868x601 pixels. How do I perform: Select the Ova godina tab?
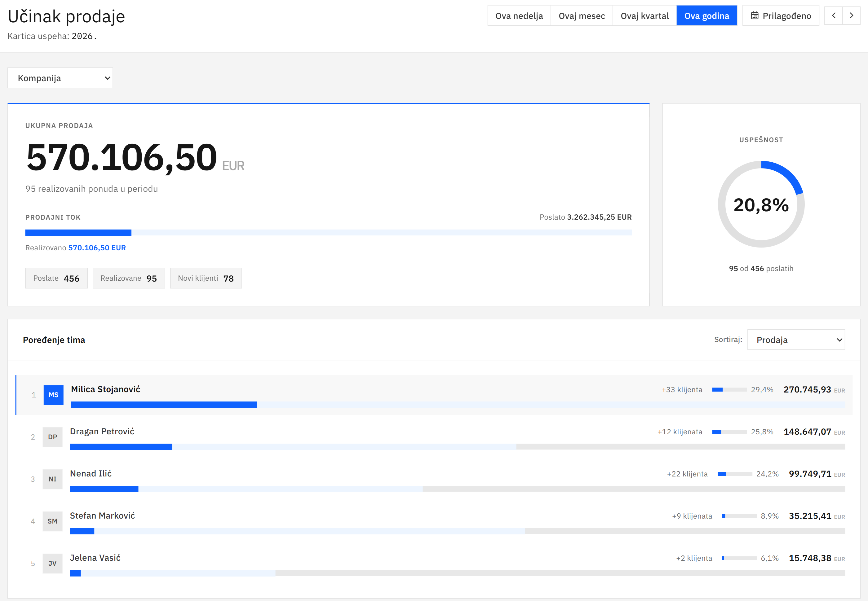(707, 15)
